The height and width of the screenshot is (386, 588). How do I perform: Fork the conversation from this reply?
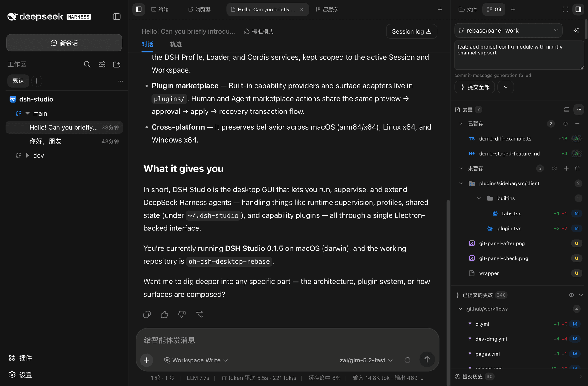point(199,314)
